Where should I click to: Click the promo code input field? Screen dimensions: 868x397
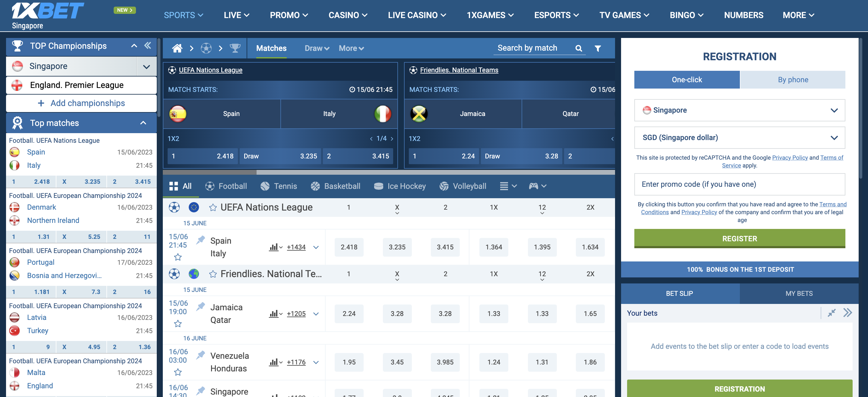tap(739, 184)
